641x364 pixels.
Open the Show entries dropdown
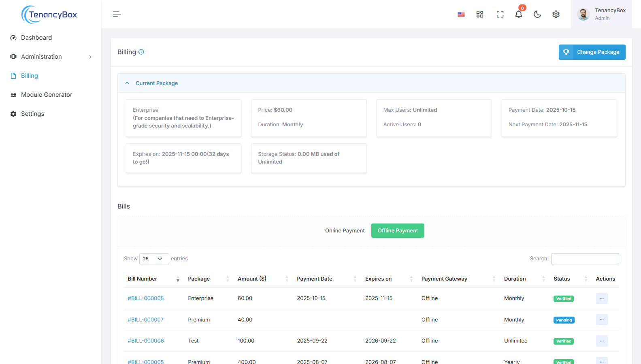[x=154, y=259]
